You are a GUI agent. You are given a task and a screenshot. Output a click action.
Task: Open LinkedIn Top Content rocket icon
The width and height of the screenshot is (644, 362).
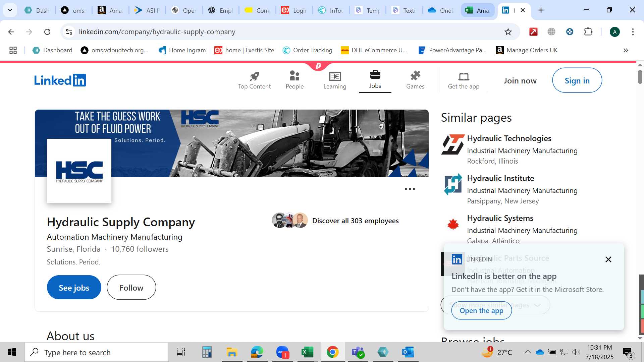[254, 76]
